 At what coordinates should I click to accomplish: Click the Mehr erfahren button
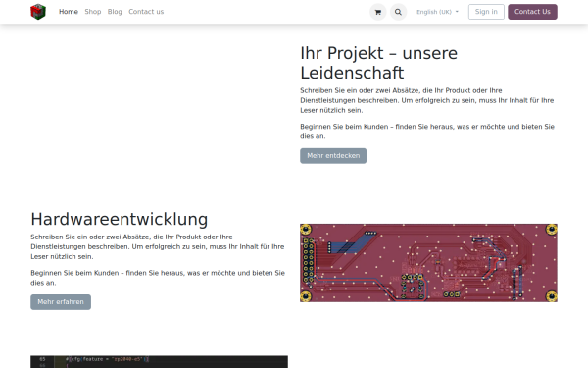[61, 302]
